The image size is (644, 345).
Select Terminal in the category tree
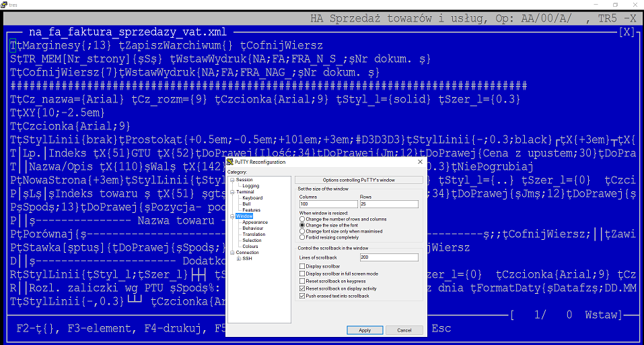(x=245, y=192)
